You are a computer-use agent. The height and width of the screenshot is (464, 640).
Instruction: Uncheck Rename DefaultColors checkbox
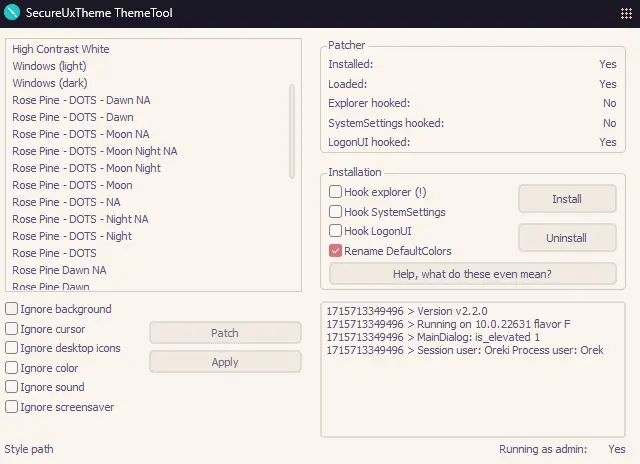point(335,251)
